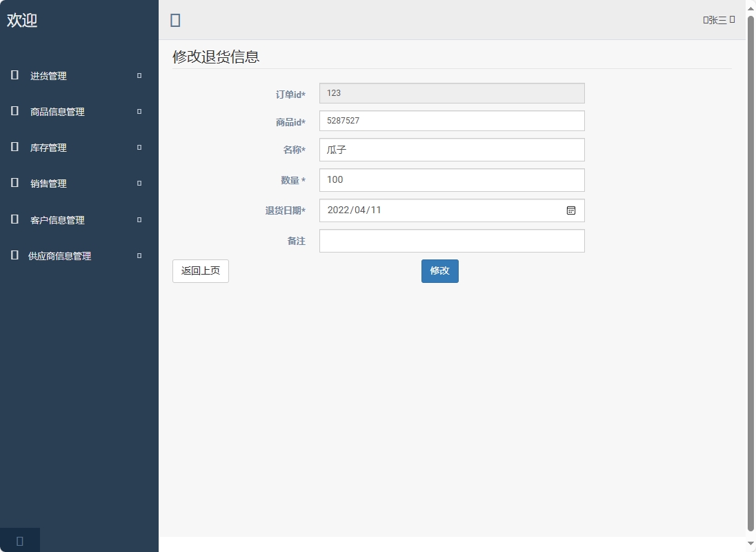
Task: Click the right scrollbar up arrow
Action: (x=751, y=8)
